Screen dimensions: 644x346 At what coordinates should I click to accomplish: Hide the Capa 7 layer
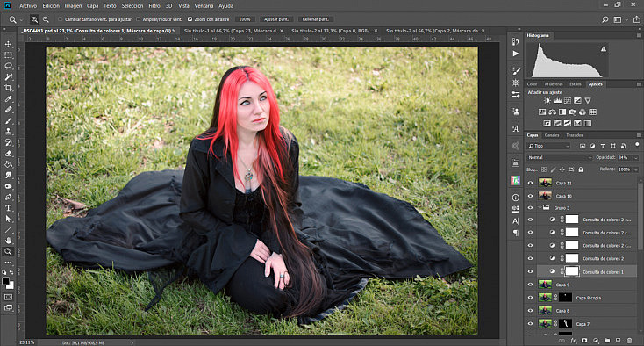pos(530,324)
